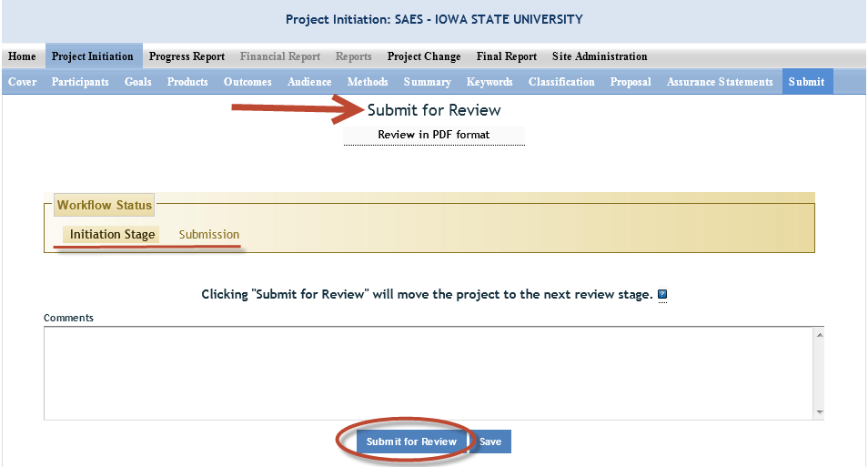Click the comments scrollbar up arrow

(x=819, y=335)
